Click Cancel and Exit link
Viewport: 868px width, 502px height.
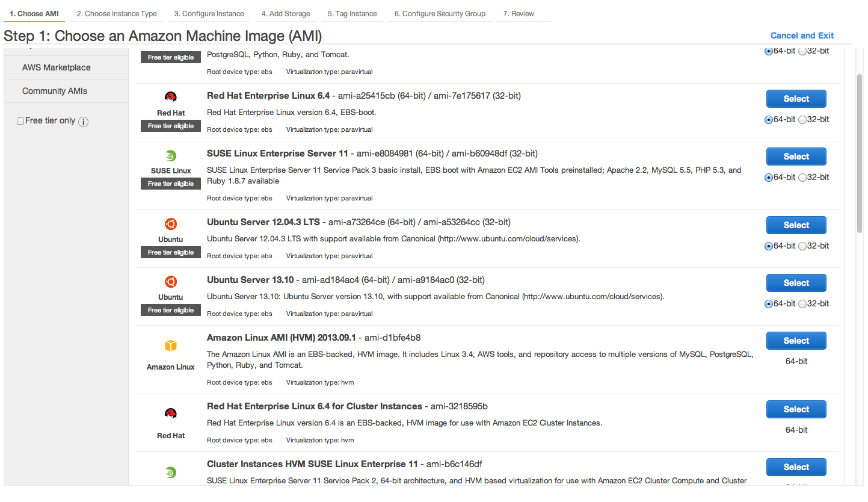[x=802, y=36]
